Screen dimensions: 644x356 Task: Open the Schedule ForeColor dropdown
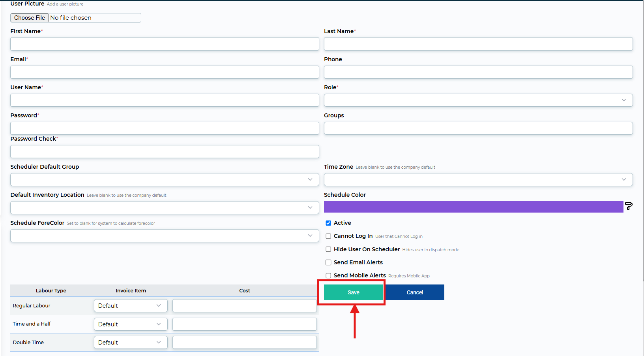click(x=165, y=235)
